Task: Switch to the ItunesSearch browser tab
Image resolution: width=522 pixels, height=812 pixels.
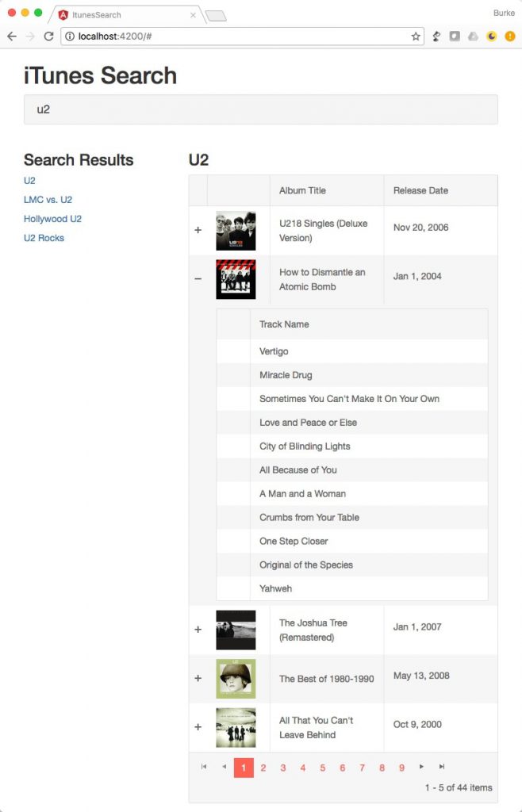Action: point(125,15)
